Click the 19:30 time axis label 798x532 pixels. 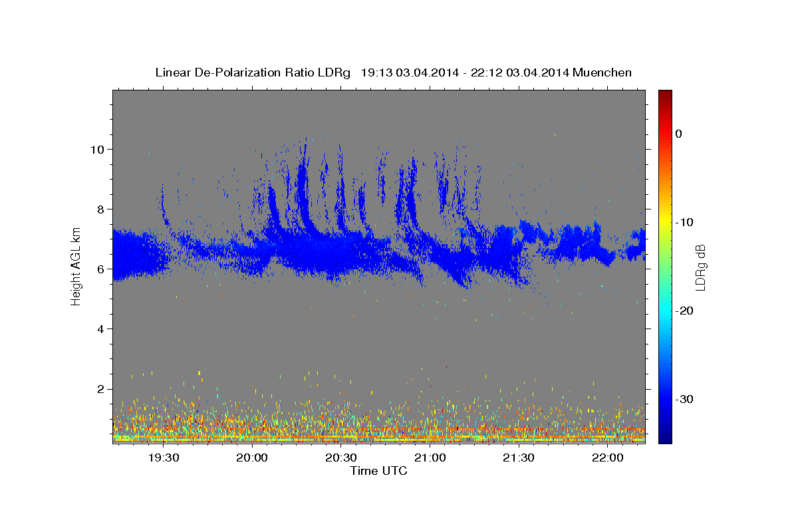(x=164, y=458)
